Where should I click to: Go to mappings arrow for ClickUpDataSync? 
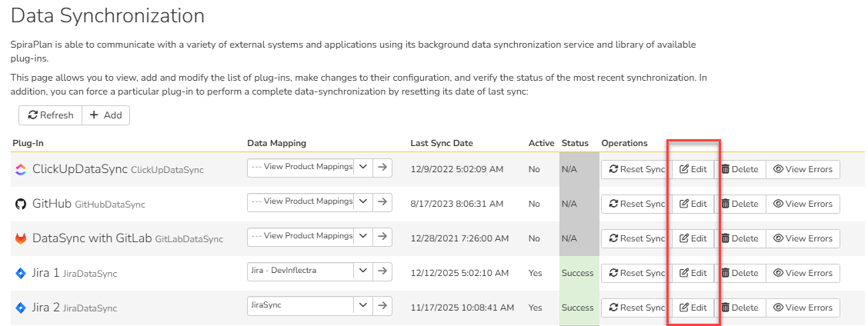click(x=382, y=168)
